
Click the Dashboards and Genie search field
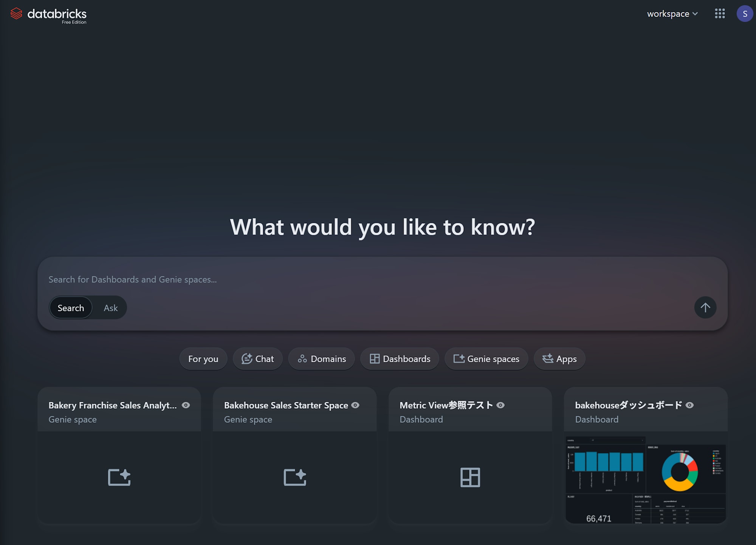click(x=340, y=279)
